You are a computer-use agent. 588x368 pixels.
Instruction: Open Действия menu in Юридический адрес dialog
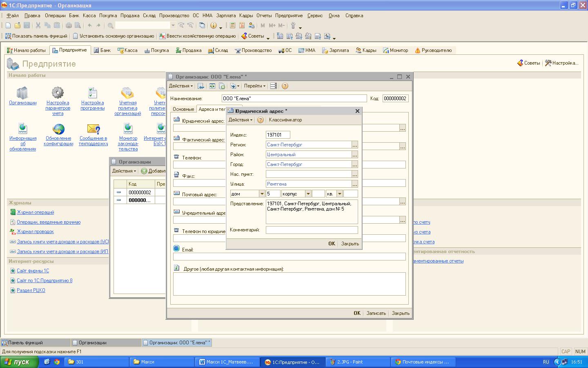(x=240, y=120)
